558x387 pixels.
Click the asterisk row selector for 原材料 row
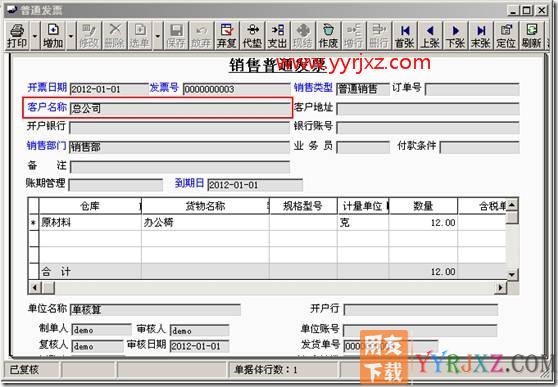33,223
